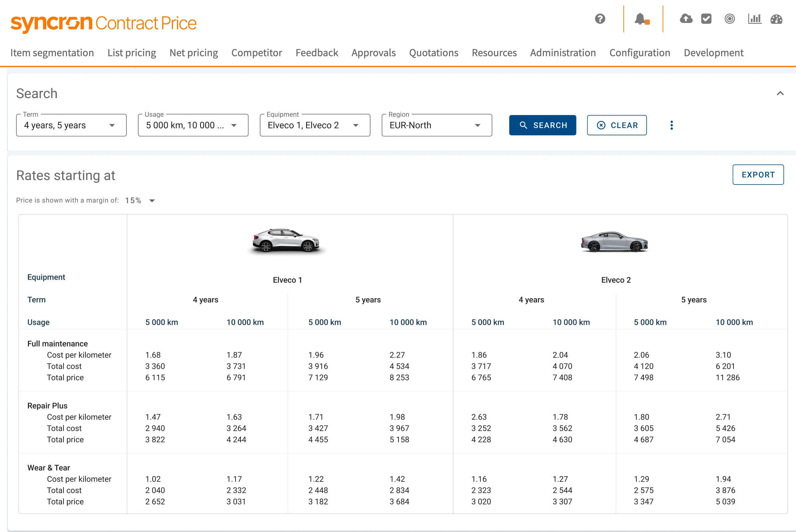Image resolution: width=796 pixels, height=532 pixels.
Task: Open Net pricing menu
Action: (194, 53)
